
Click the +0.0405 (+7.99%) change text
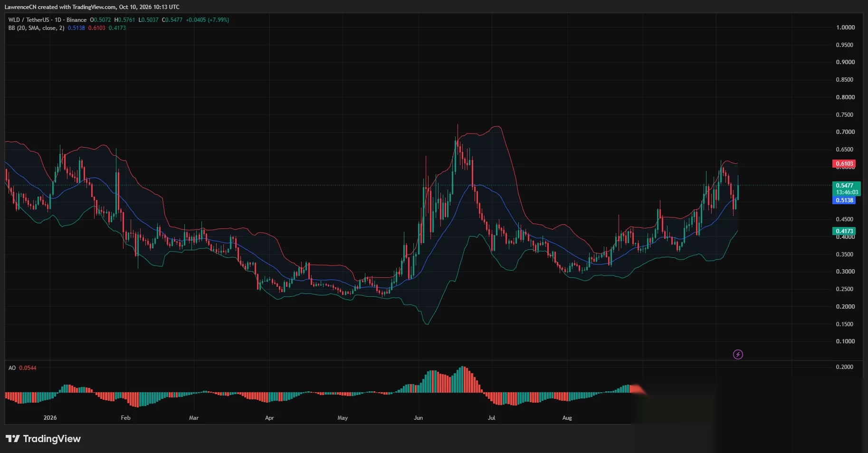click(x=208, y=20)
